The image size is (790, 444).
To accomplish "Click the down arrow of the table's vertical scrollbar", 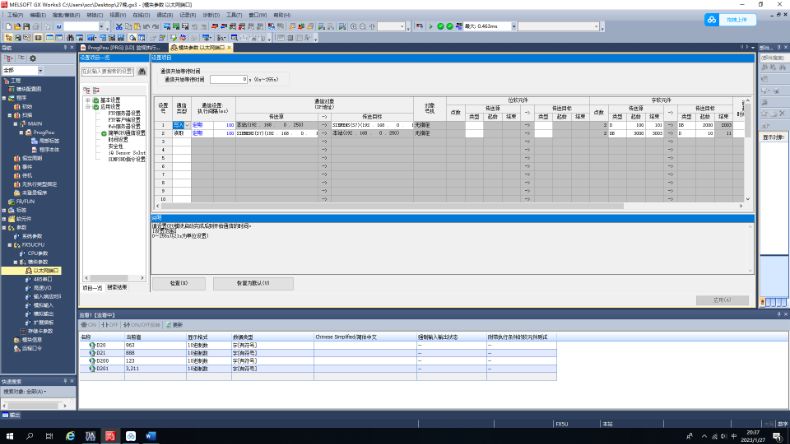I will (x=748, y=199).
